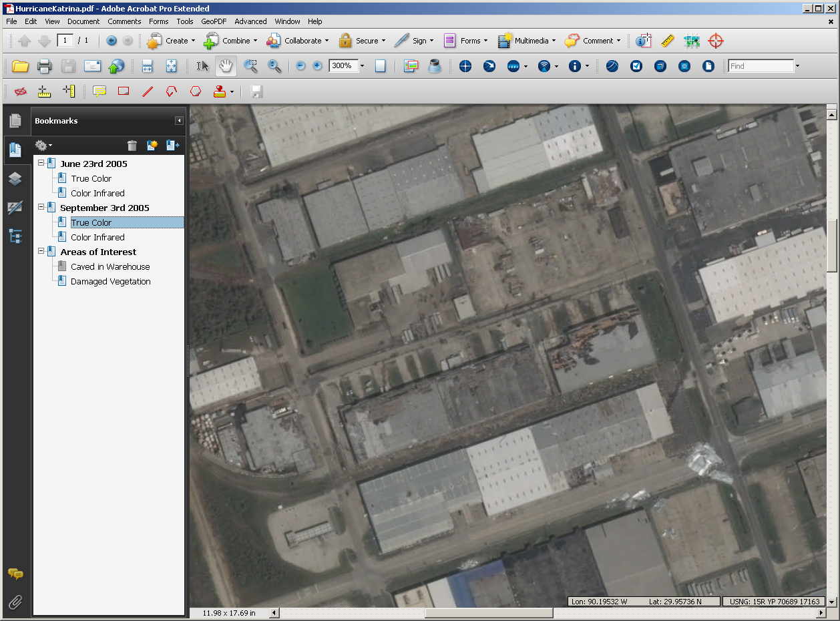Open the Signatures panel icon

(x=15, y=208)
